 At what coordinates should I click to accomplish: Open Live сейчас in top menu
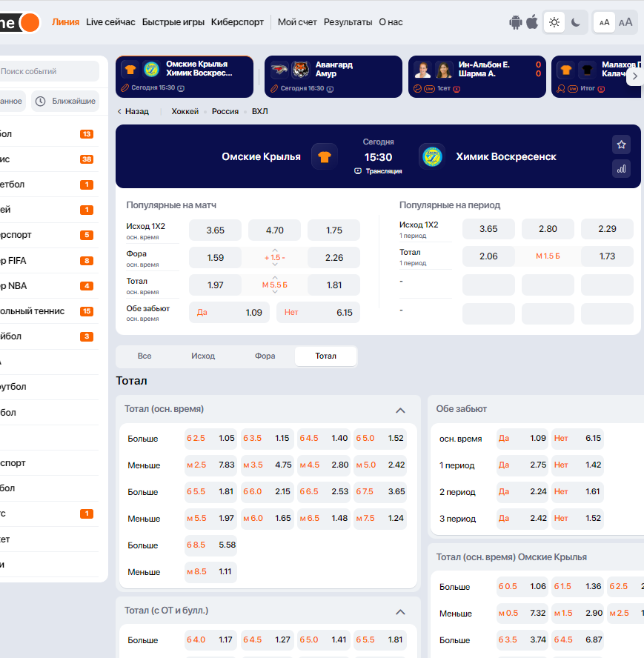point(110,22)
